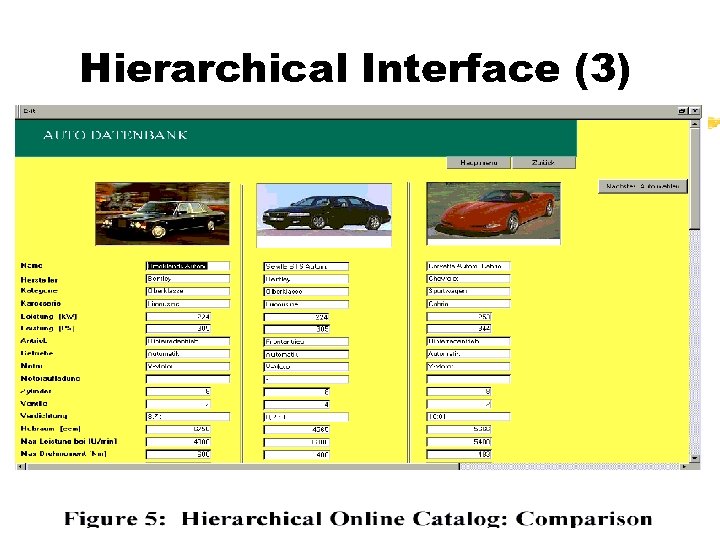Viewport: 720px width, 540px height.
Task: Click the Corvette column Leistung PS field 344
Action: [x=459, y=328]
